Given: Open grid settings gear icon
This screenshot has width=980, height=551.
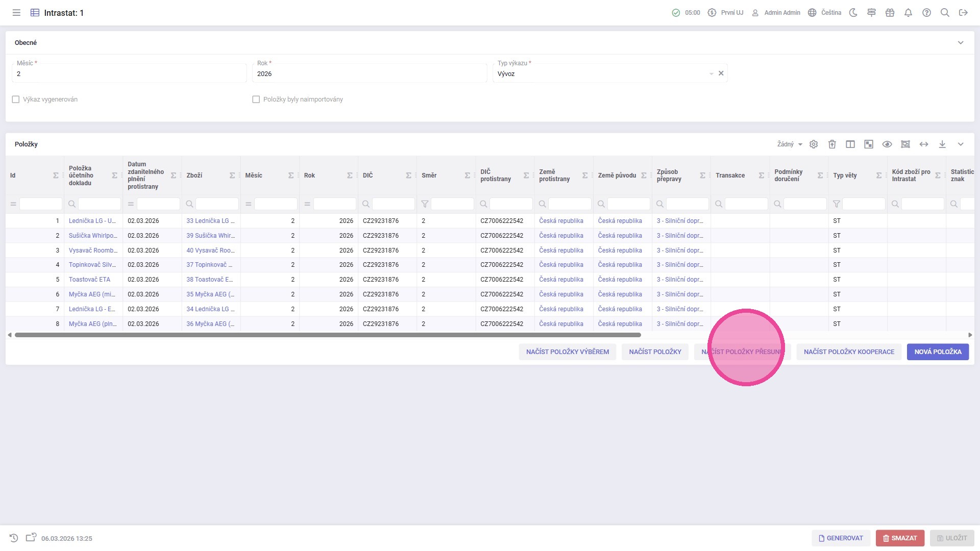Looking at the screenshot, I should [814, 144].
